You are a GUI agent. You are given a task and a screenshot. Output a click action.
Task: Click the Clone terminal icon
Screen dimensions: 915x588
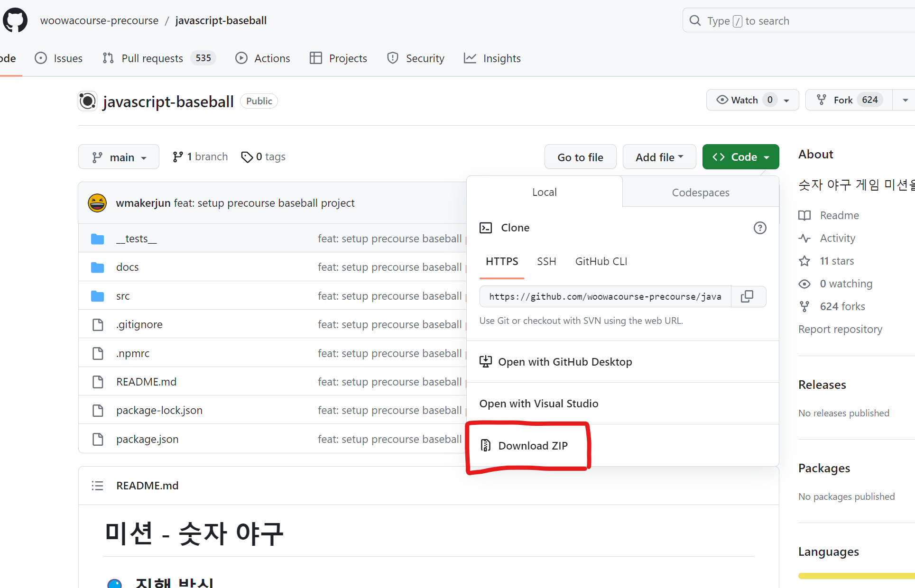point(486,228)
